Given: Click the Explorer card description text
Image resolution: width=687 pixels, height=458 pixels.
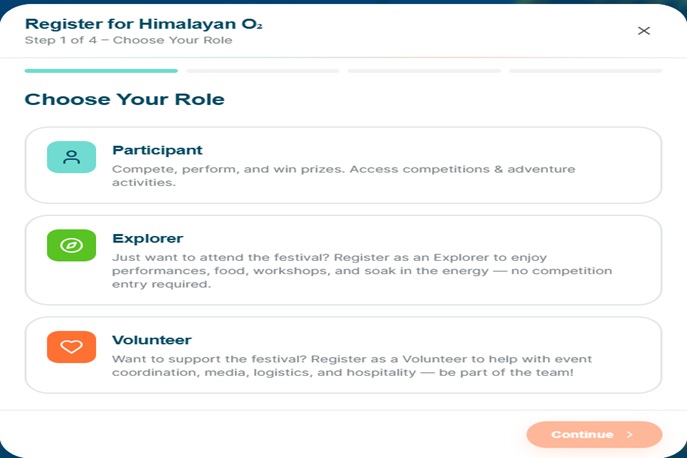Looking at the screenshot, I should coord(360,271).
